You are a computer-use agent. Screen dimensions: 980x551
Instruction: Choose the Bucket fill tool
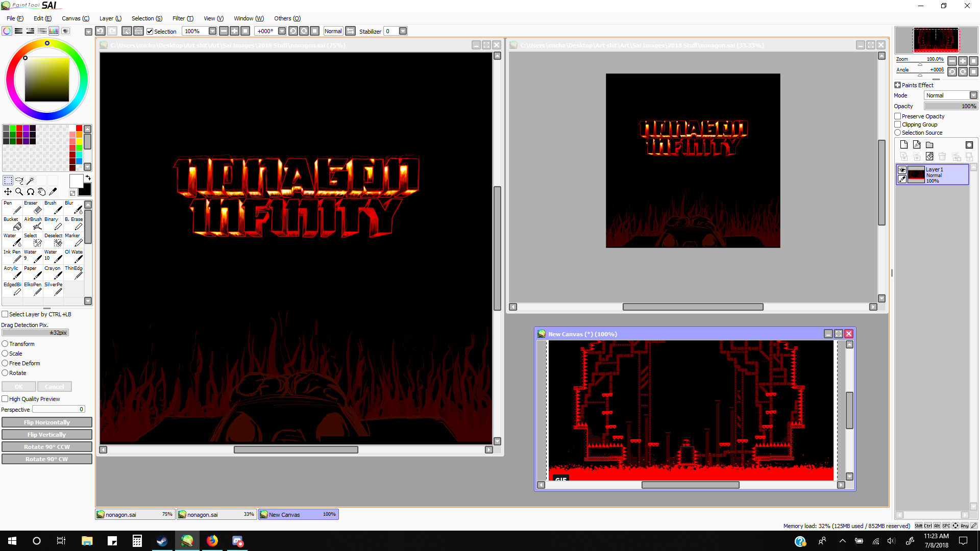tap(12, 223)
